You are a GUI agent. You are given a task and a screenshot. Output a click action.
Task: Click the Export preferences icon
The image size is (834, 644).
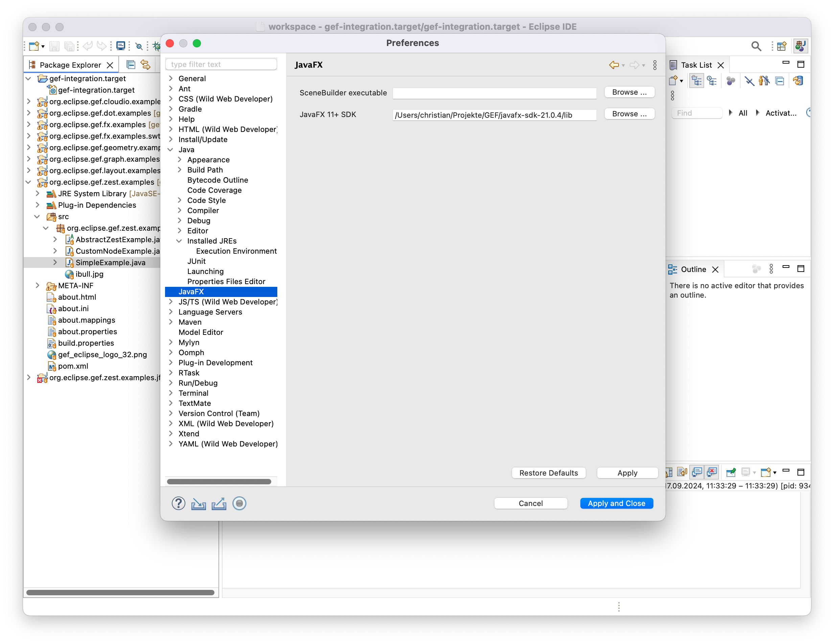219,503
